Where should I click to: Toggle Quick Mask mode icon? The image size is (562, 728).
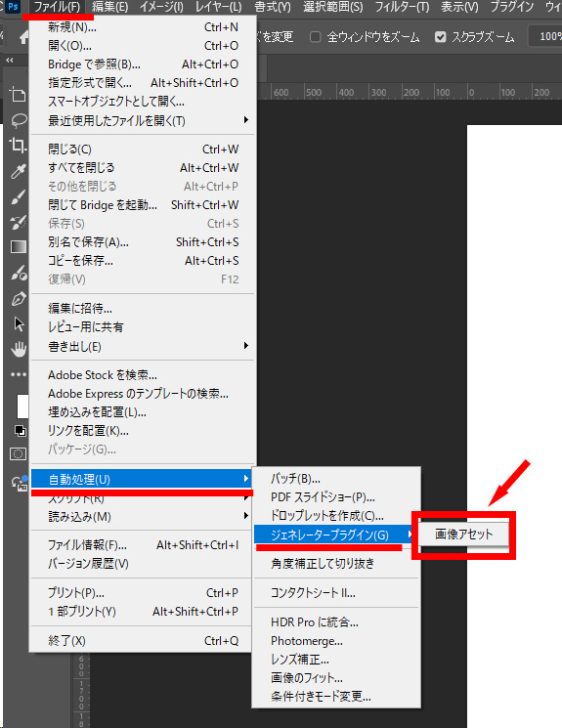coord(19,454)
